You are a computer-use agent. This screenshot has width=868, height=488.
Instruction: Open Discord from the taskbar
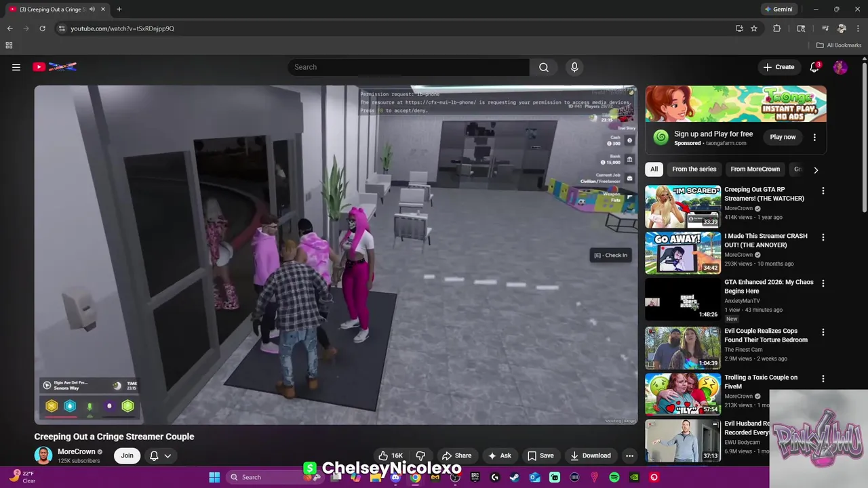pyautogui.click(x=395, y=477)
